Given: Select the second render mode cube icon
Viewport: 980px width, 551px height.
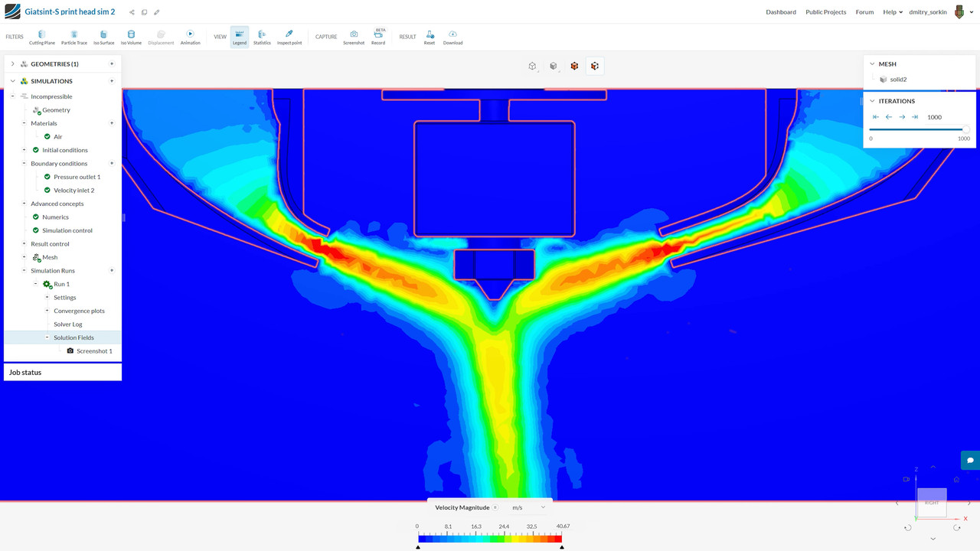Looking at the screenshot, I should pyautogui.click(x=553, y=66).
